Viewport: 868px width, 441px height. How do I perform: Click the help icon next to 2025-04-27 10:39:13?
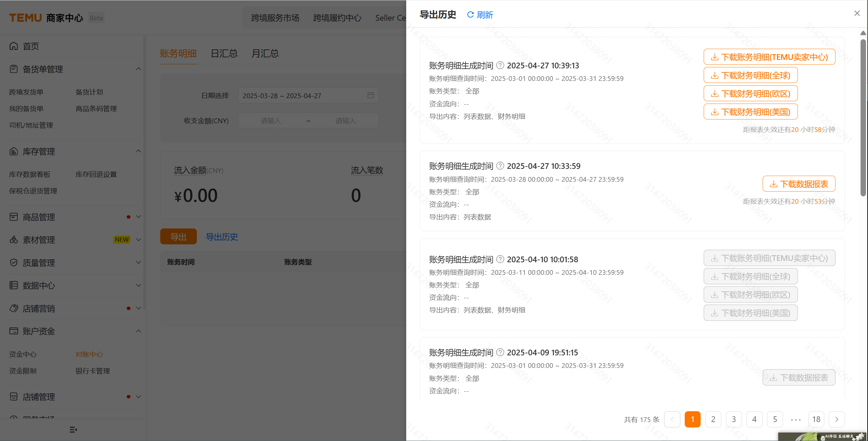tap(500, 65)
